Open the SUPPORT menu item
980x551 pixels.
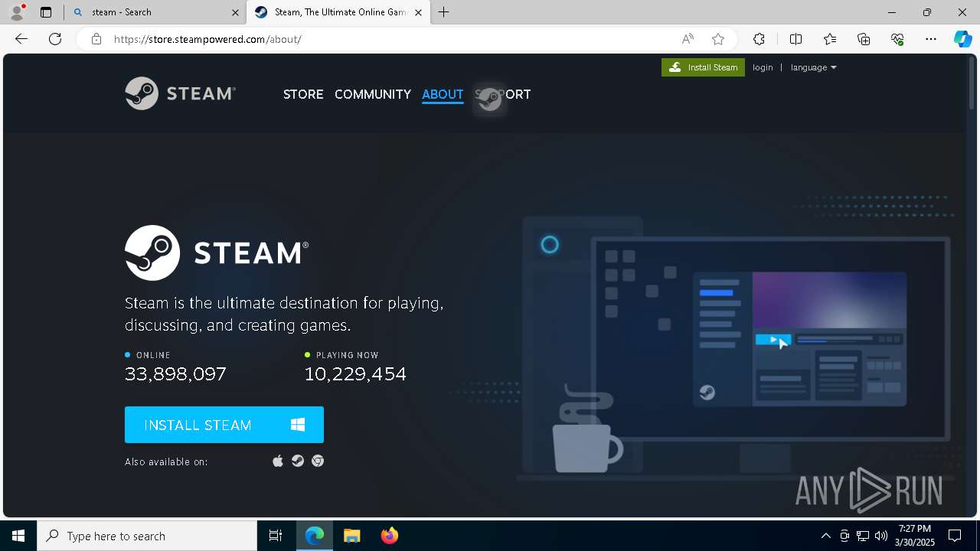[502, 94]
